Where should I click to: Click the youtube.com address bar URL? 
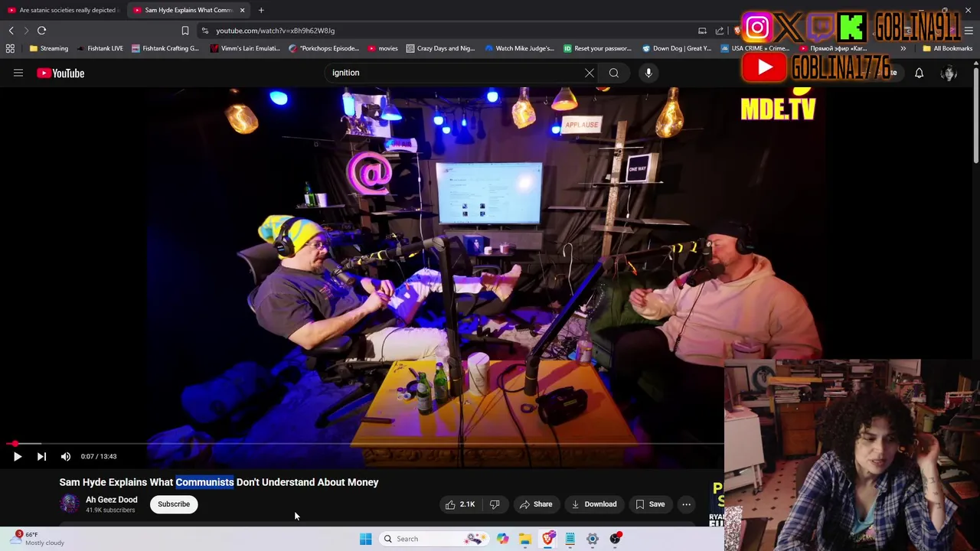coord(275,31)
